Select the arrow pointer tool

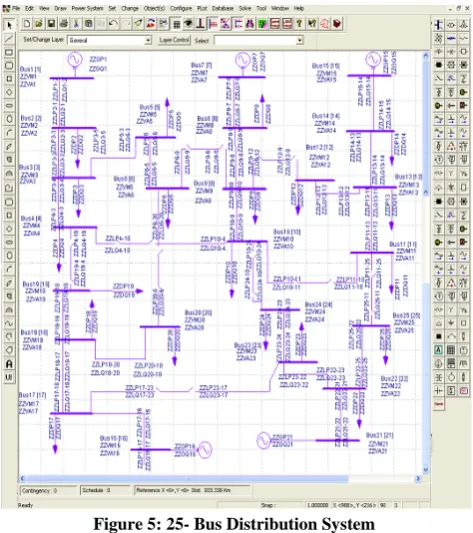pos(9,25)
